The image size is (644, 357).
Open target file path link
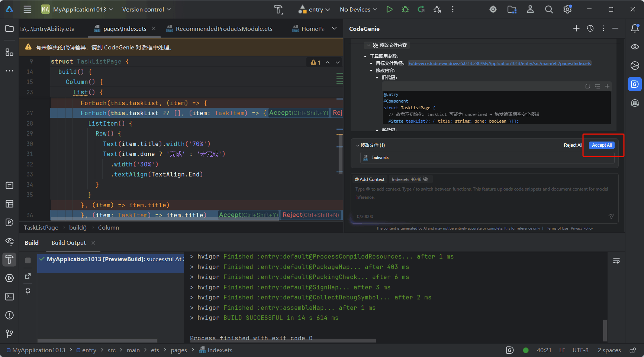pyautogui.click(x=500, y=64)
